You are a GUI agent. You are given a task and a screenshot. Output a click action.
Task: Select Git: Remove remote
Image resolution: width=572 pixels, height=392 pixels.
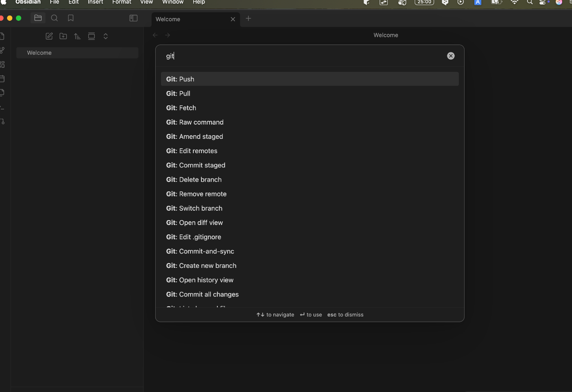[x=310, y=194]
